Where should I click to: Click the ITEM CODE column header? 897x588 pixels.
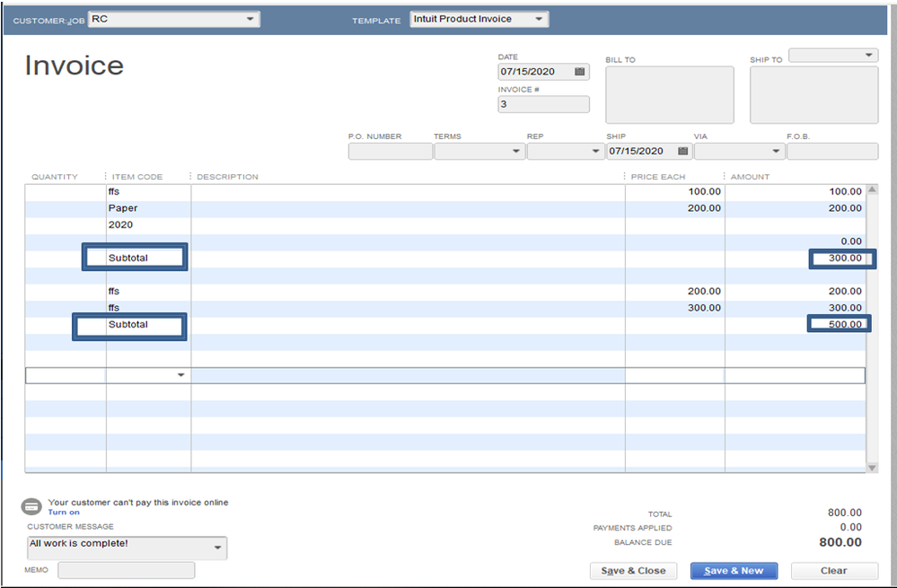[x=137, y=177]
